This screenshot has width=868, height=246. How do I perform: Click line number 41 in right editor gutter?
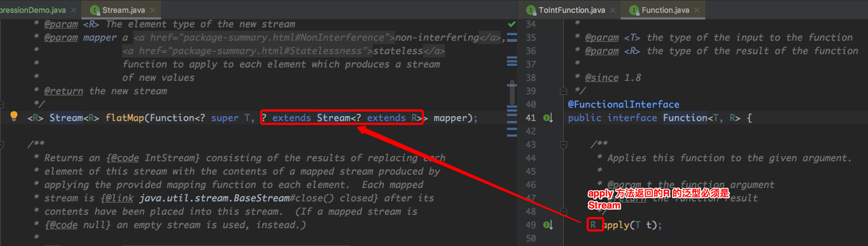tap(530, 118)
